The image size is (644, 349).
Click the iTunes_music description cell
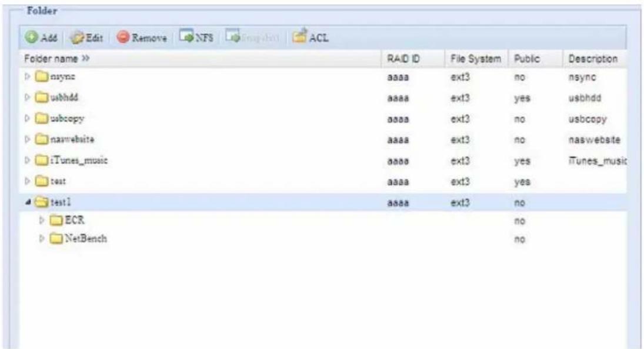tap(598, 161)
